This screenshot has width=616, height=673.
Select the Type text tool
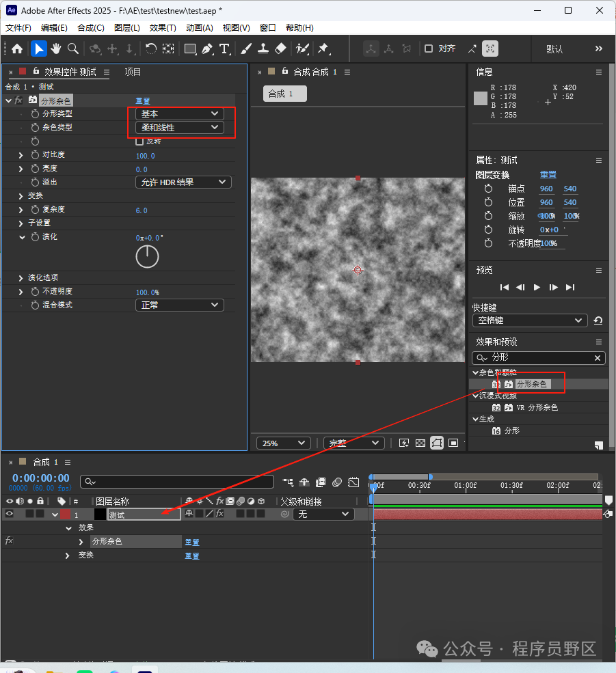pos(225,49)
